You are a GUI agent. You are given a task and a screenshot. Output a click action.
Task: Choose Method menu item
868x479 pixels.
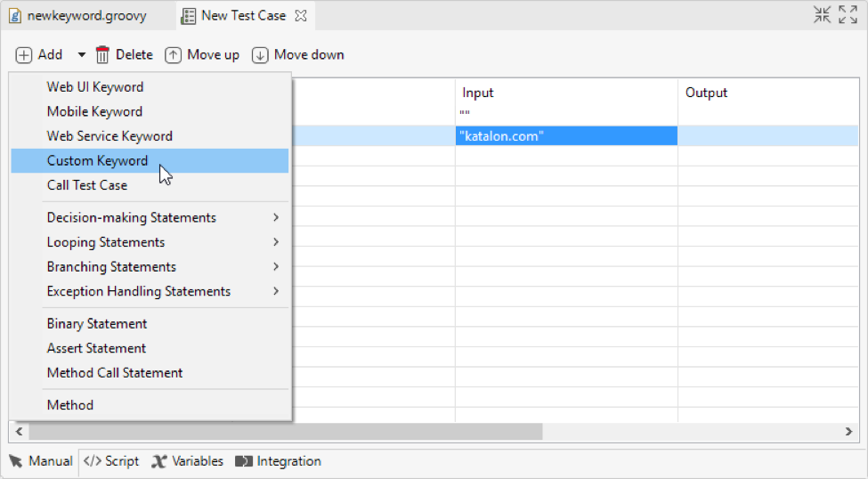coord(150,405)
